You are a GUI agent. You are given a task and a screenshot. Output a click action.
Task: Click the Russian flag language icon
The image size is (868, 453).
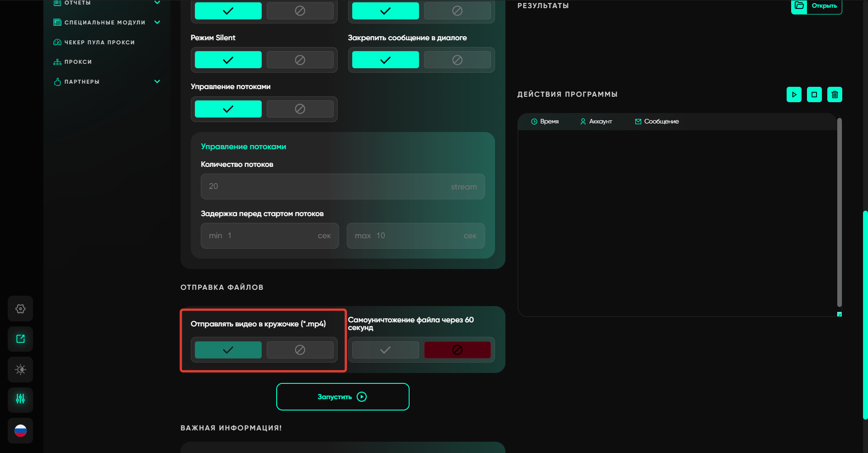[20, 430]
